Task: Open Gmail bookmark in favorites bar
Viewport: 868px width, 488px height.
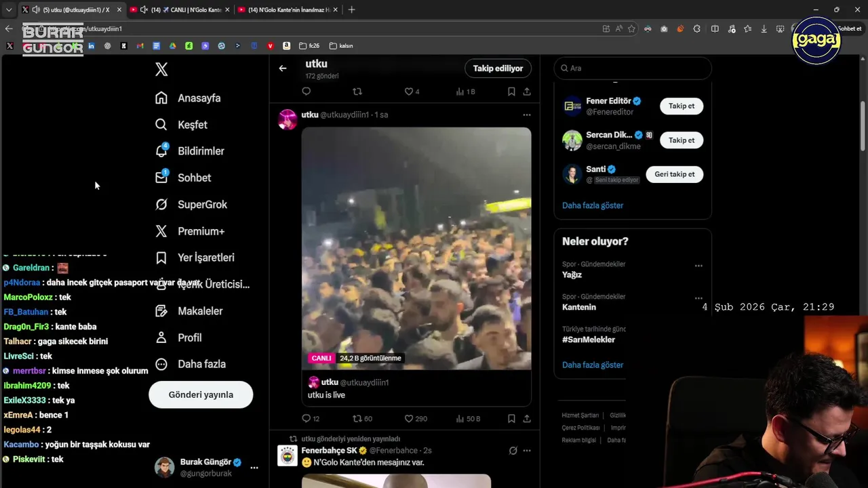Action: click(x=140, y=46)
